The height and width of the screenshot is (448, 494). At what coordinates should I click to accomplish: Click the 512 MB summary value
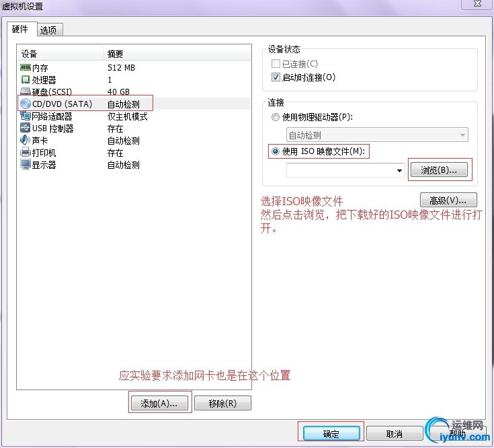(x=121, y=68)
